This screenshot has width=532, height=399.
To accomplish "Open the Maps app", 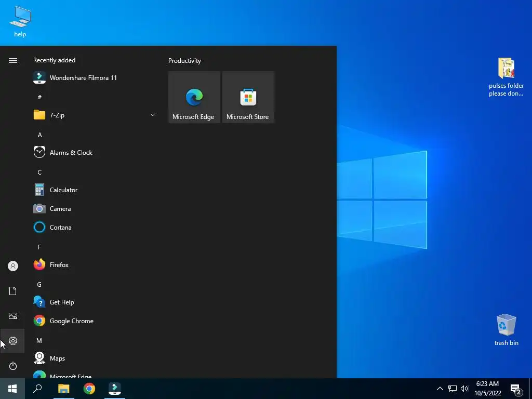I will (95, 358).
